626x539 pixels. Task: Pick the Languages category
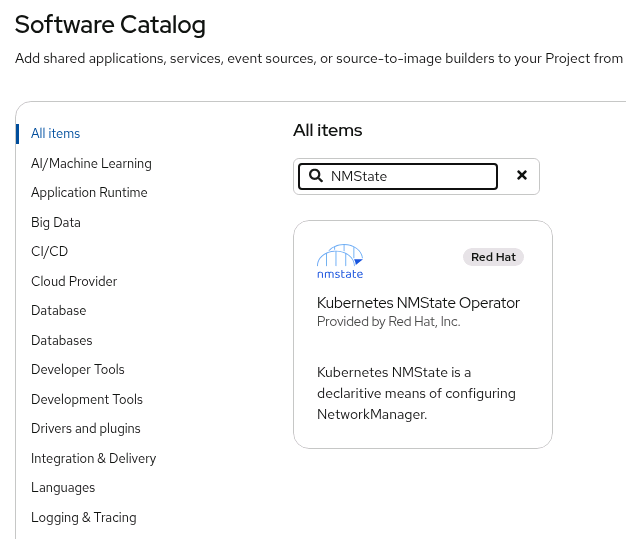tap(63, 487)
